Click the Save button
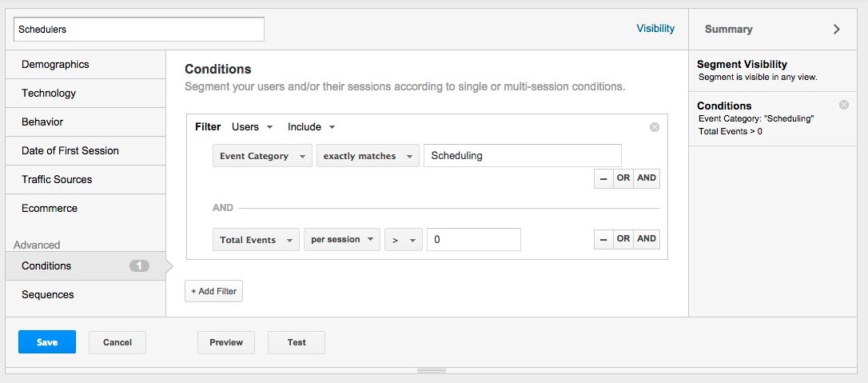Viewport: 868px width, 383px height. 47,342
